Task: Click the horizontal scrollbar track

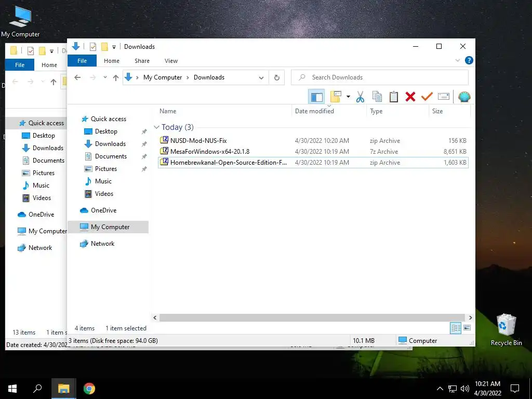Action: [312, 317]
